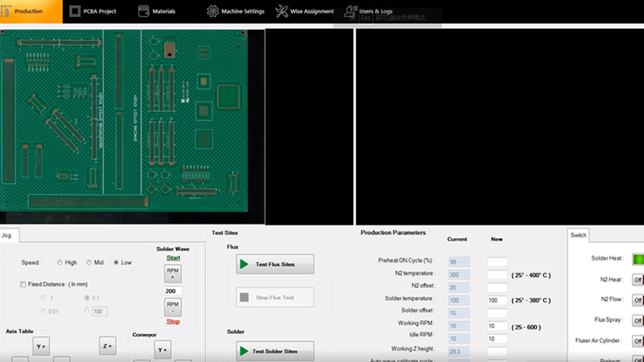Viewport: 644px width, 362px height.
Task: Click the green play icon on Test Solder Sites
Action: (244, 352)
